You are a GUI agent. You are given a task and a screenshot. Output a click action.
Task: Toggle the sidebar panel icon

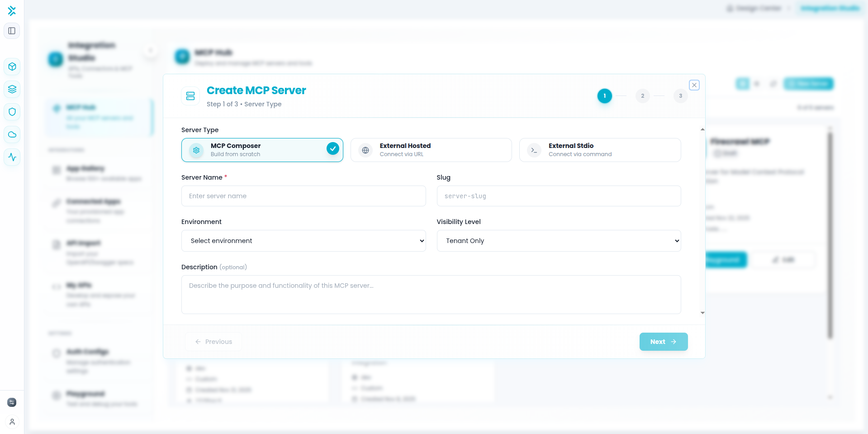point(12,31)
